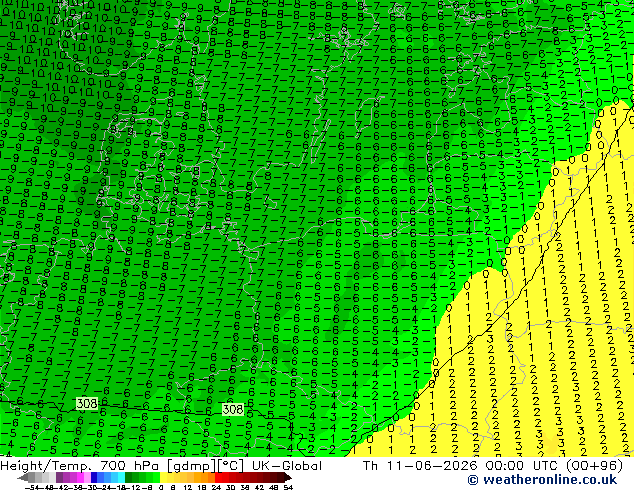Click the [gdmp] unit label
This screenshot has width=634, height=490.
point(192,466)
